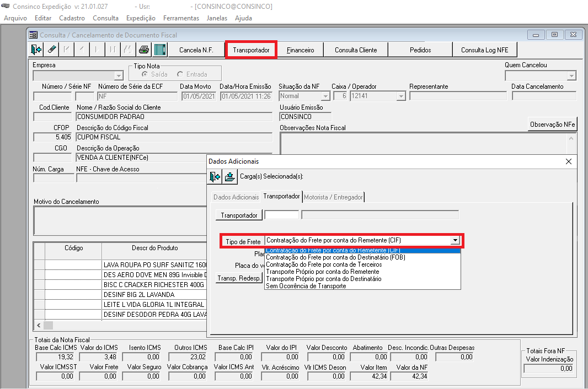Select row BISC C CRACKER RICHESTER 400G
588x389 pixels.
coord(154,285)
